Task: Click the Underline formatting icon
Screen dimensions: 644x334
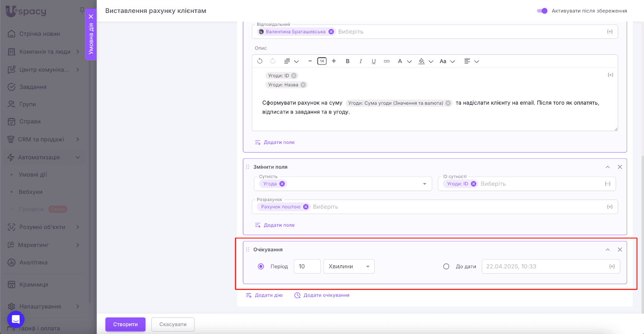Action: pos(374,61)
